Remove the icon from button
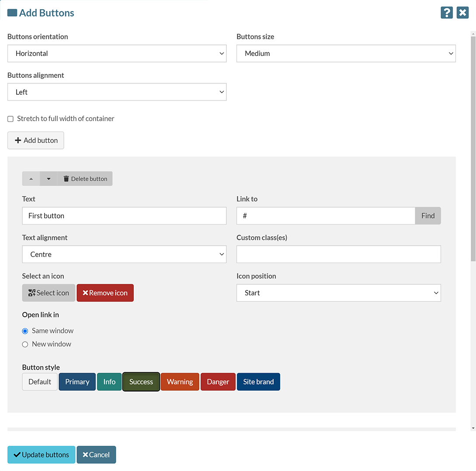The height and width of the screenshot is (471, 476). (x=105, y=293)
